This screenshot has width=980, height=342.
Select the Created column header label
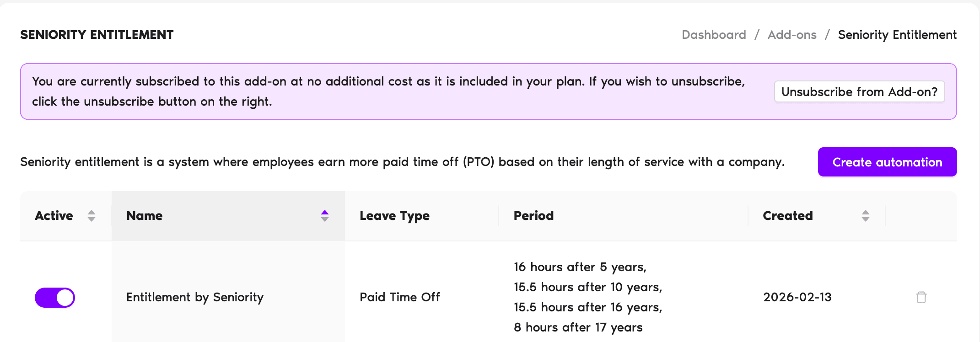click(788, 216)
